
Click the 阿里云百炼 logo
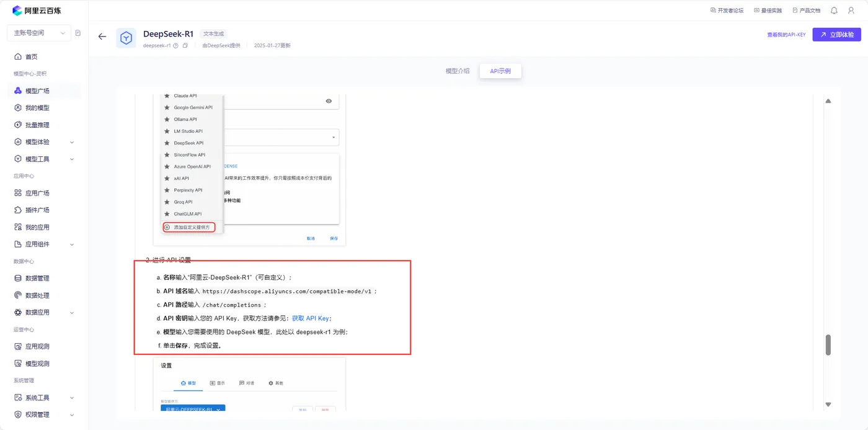(37, 11)
